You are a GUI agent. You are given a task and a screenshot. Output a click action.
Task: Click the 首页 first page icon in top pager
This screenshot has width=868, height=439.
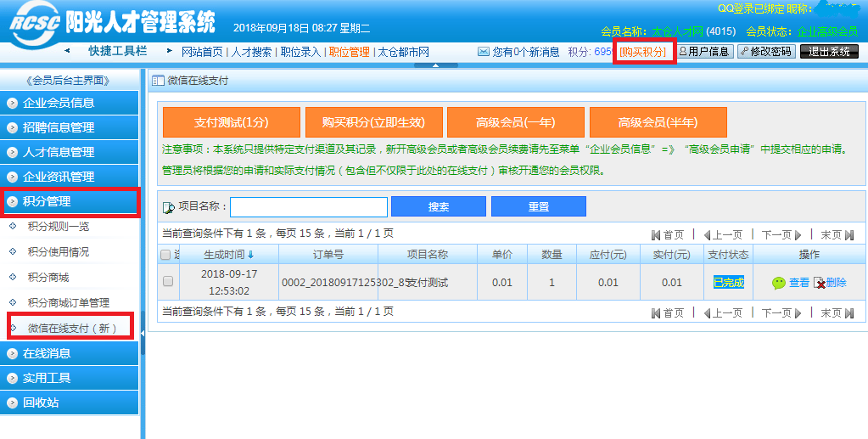click(656, 235)
